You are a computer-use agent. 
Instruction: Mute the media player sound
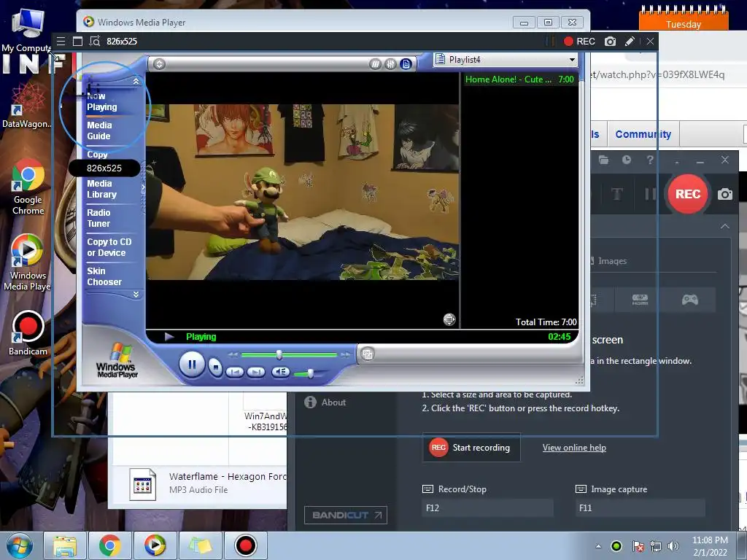point(281,372)
